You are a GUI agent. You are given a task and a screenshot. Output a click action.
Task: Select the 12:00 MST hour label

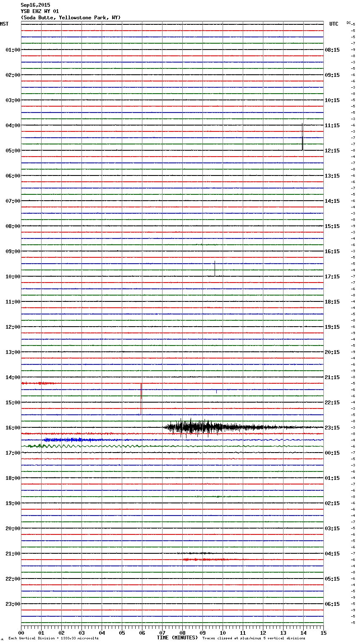point(13,327)
